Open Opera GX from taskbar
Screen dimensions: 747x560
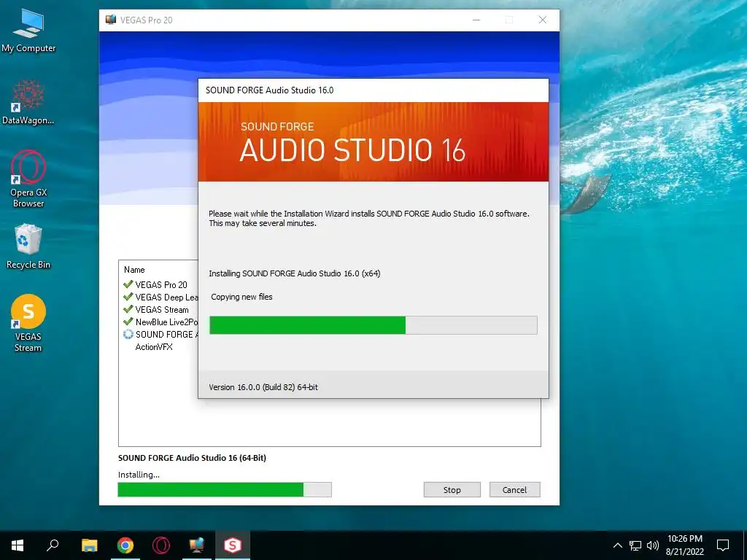pos(161,545)
